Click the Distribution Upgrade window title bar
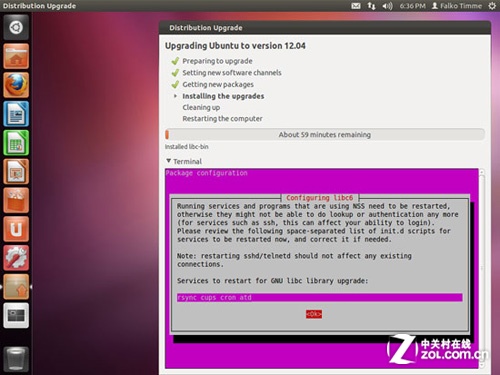 point(325,28)
